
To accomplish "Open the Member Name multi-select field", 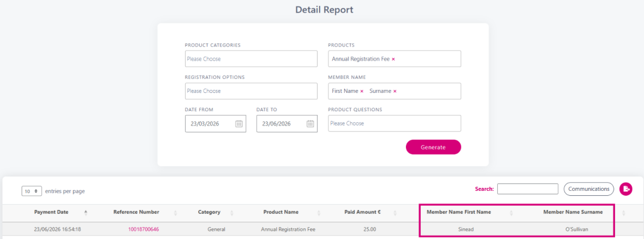I will (x=395, y=91).
